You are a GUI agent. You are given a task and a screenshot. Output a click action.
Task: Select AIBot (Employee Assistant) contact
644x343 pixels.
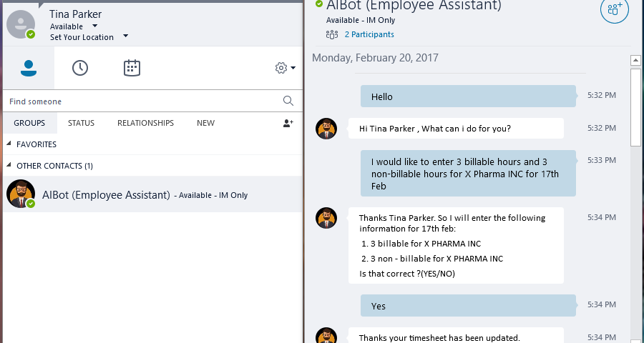[152, 194]
